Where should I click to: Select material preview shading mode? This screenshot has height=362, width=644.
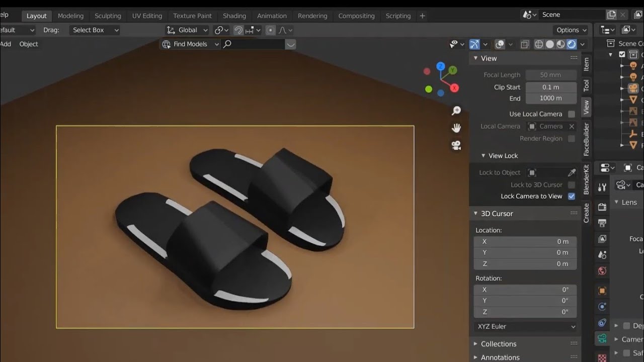(560, 44)
